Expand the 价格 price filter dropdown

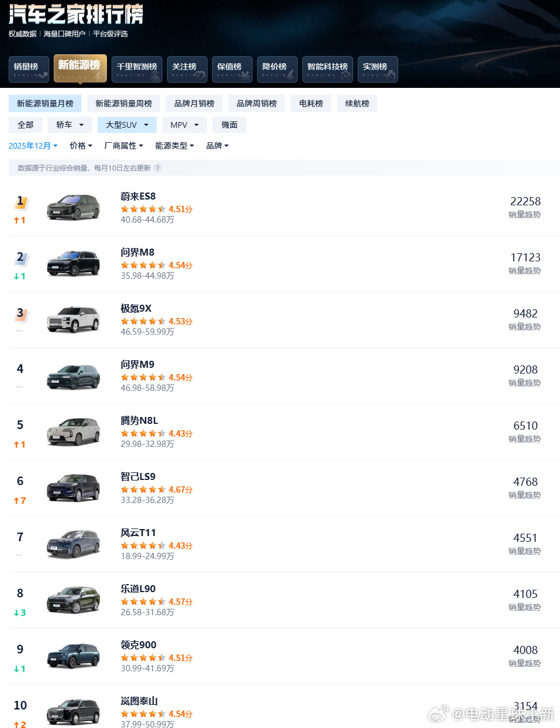coord(80,145)
